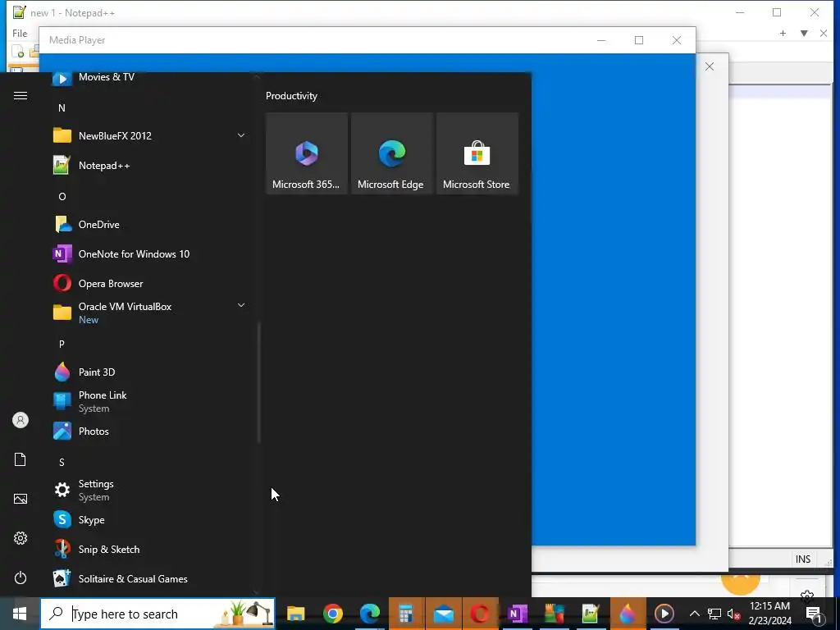Screen dimensions: 840x630
Task: Open the Mail app on the taskbar
Action: coord(444,614)
